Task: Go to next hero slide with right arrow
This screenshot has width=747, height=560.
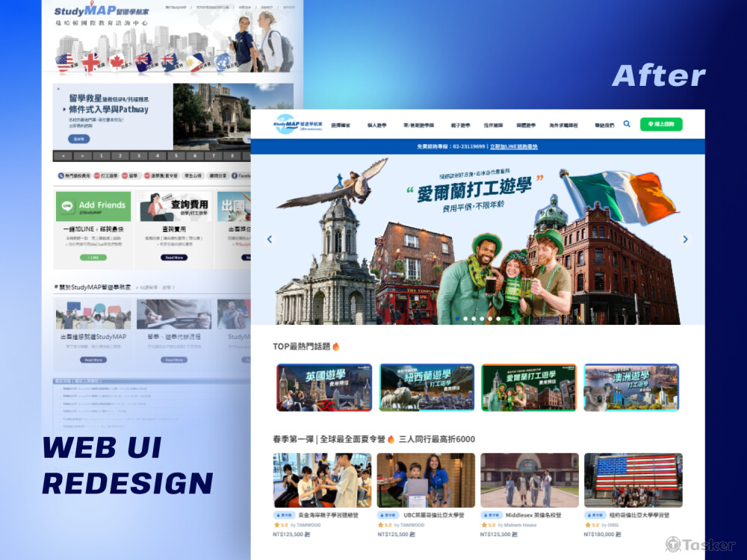Action: point(685,239)
